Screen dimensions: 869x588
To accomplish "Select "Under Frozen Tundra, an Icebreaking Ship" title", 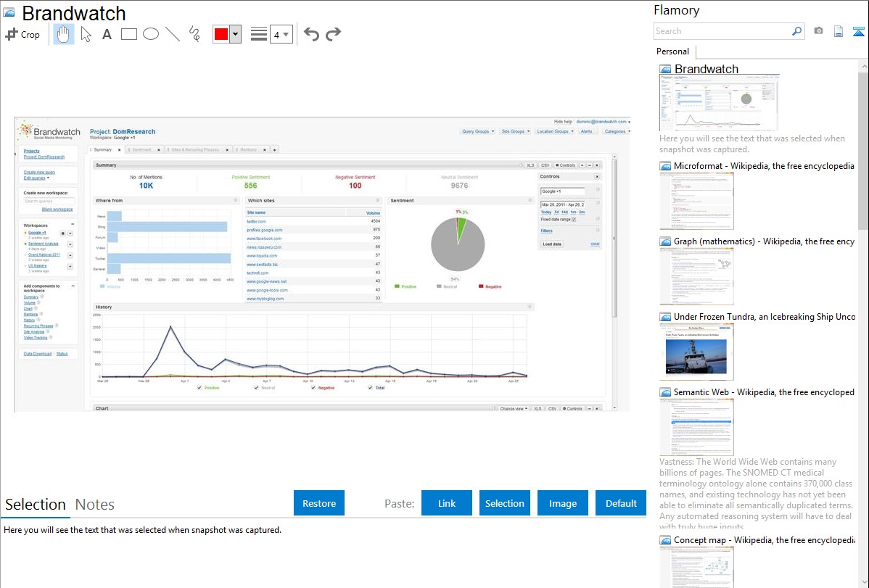I will click(765, 317).
